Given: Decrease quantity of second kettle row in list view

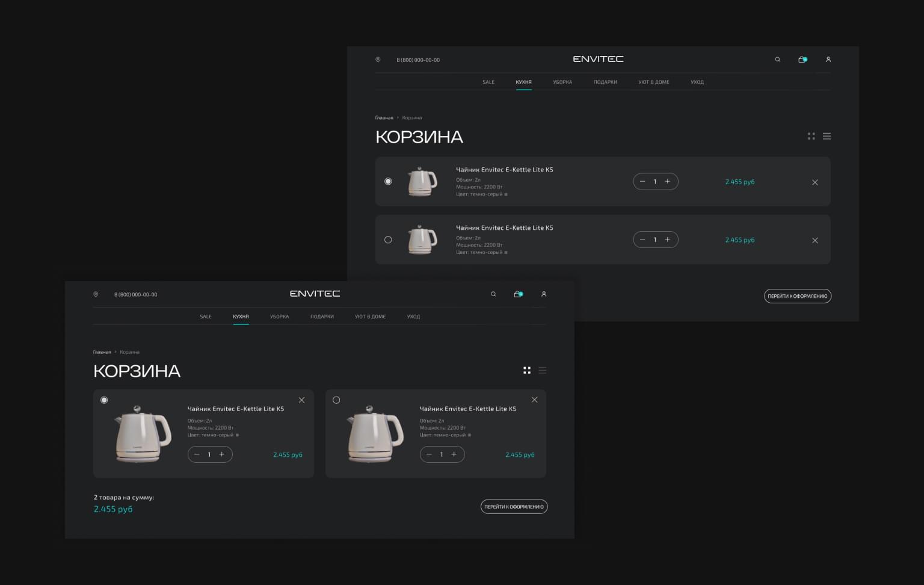Looking at the screenshot, I should coord(642,240).
